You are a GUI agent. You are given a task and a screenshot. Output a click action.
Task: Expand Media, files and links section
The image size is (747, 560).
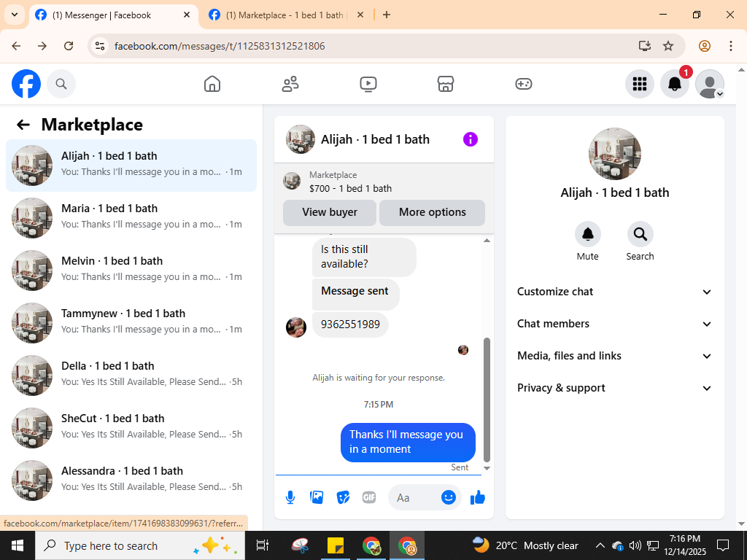pos(614,356)
